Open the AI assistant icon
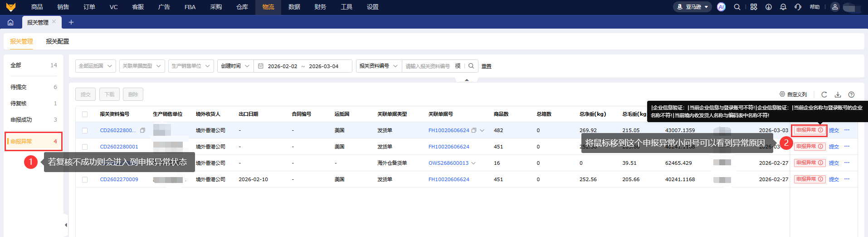 (721, 7)
